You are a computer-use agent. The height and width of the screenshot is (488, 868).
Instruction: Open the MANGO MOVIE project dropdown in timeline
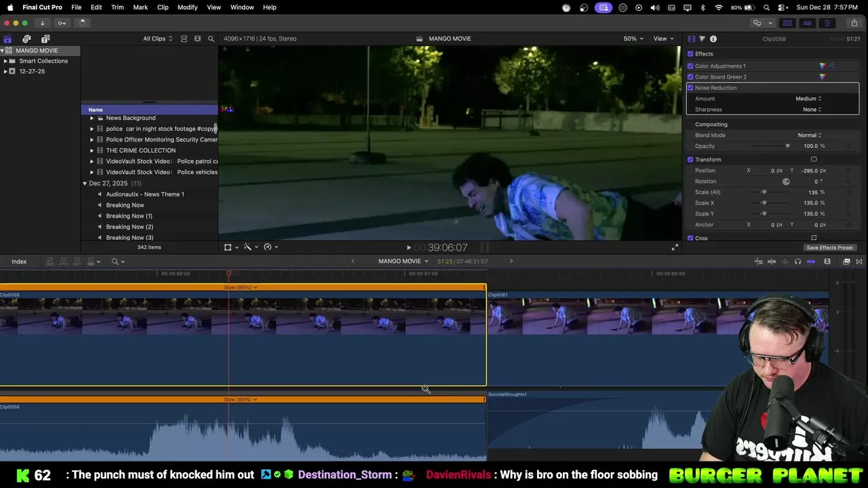[x=403, y=261]
